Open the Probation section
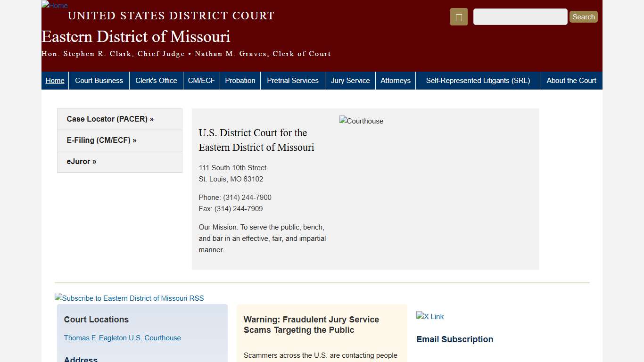644x362 pixels. coord(240,80)
